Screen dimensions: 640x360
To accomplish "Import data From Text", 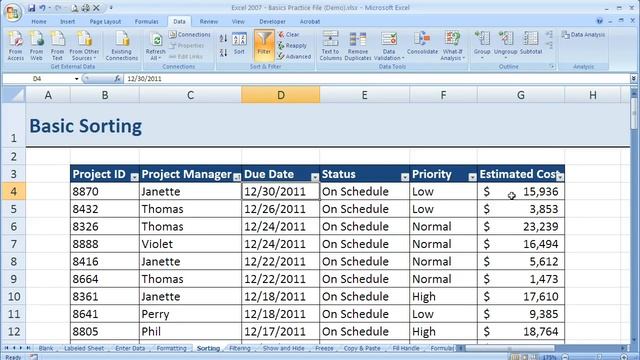I will [57, 46].
